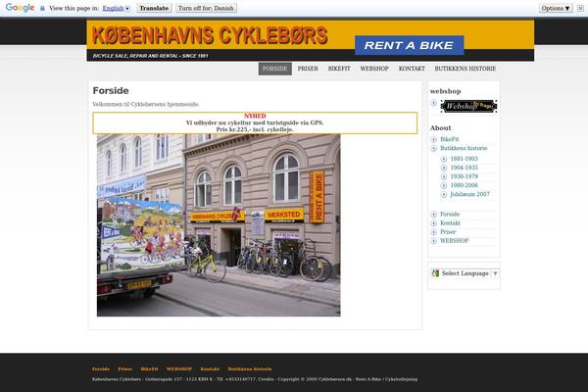588x392 pixels.
Task: Open the BikeFit navigation tab
Action: coord(339,69)
